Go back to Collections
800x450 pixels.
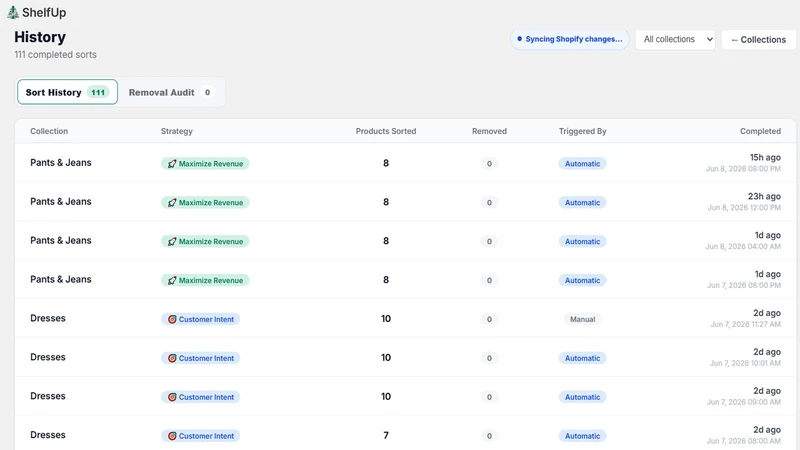tap(758, 39)
